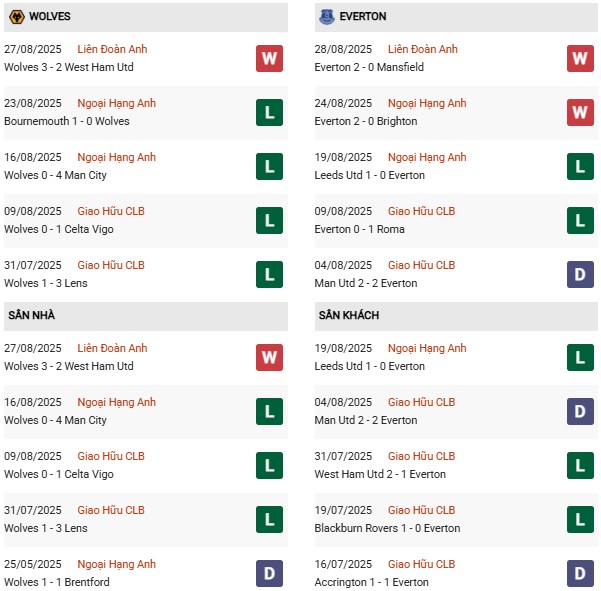Switch to the SÂN KHÁCH section header

[351, 315]
